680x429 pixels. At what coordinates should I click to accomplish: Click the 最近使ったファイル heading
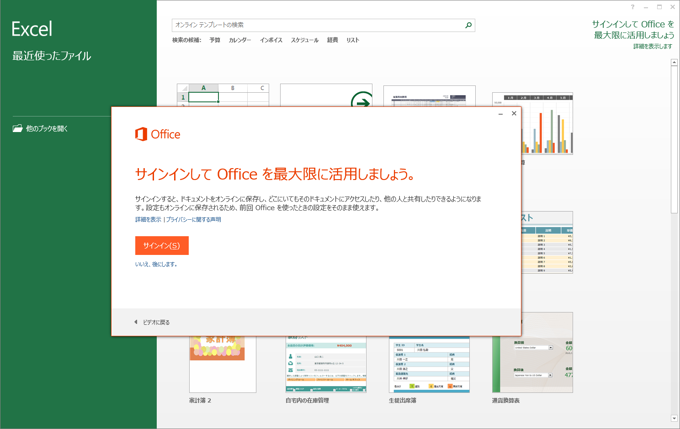click(x=52, y=56)
